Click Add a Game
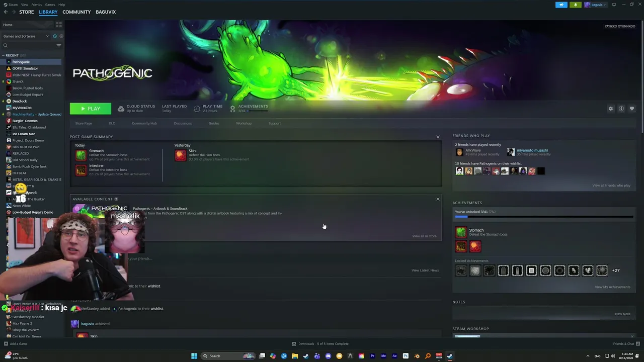Viewport: 644px width, 362px height. 16,344
